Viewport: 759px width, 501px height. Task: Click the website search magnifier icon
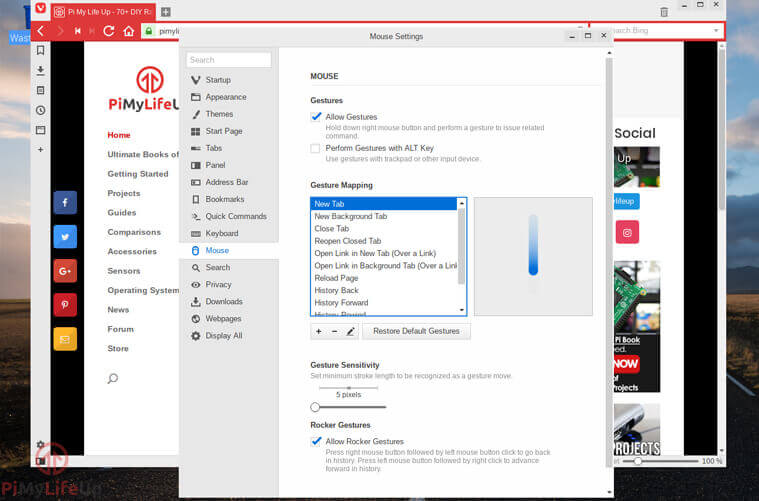click(113, 378)
